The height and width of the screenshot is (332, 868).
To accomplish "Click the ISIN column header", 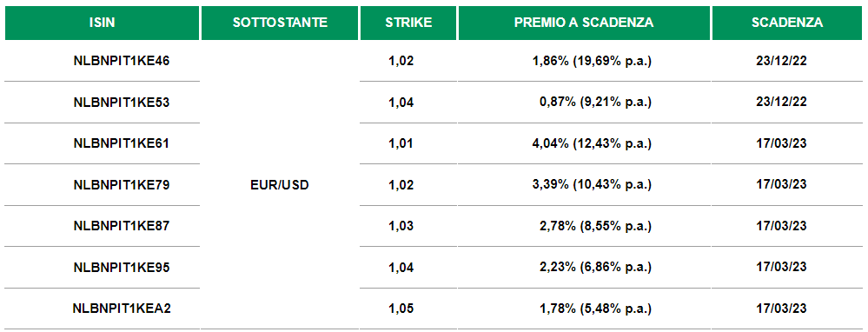I will pos(102,23).
